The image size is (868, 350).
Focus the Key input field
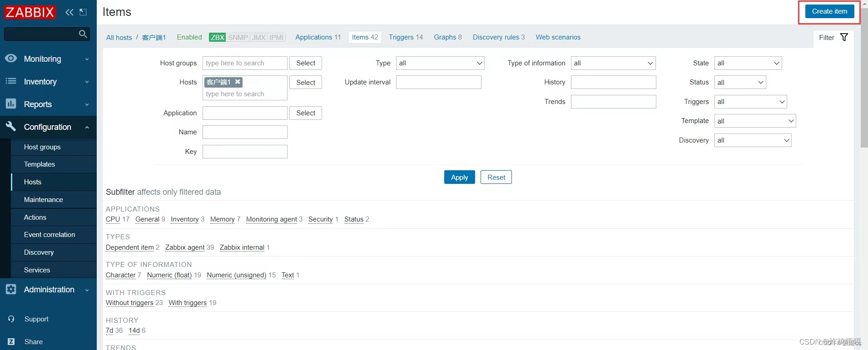tap(245, 152)
